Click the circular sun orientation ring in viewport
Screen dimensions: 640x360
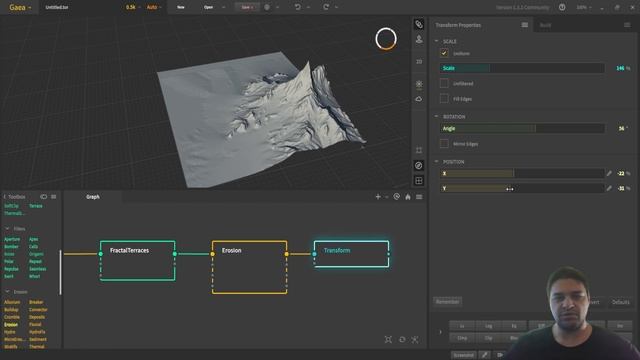point(386,39)
